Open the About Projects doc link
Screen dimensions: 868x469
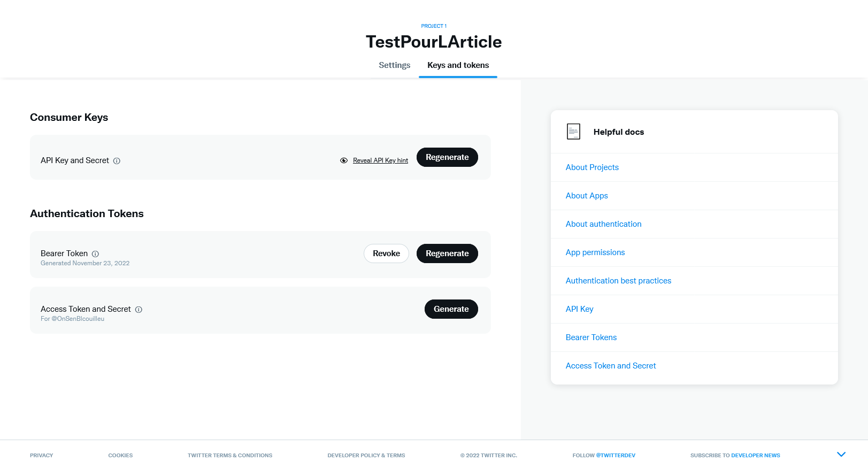[592, 167]
